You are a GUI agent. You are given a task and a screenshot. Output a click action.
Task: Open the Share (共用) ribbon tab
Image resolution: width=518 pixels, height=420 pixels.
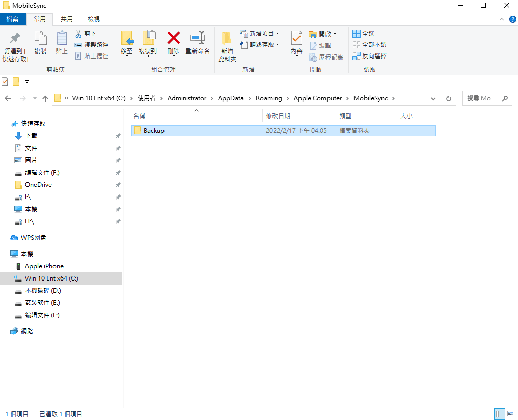[67, 19]
